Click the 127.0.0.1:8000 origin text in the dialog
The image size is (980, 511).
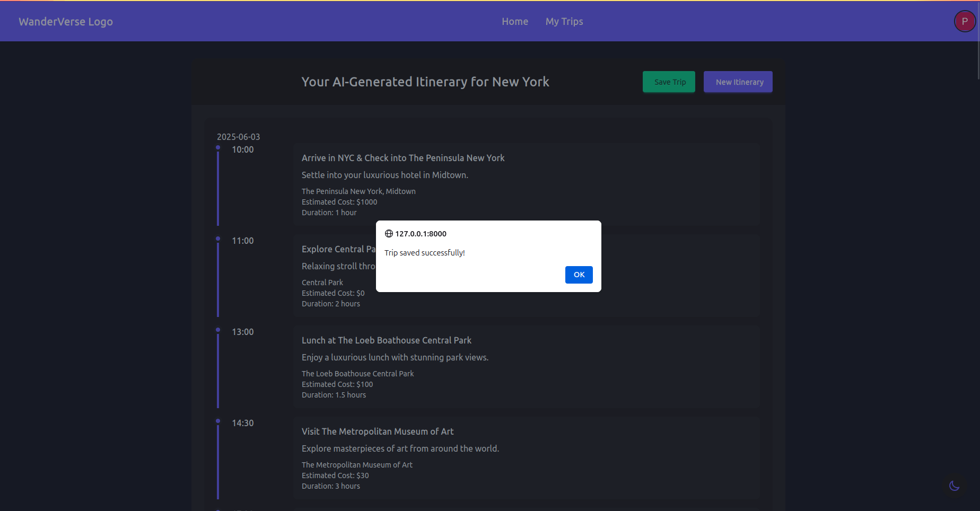tap(421, 234)
